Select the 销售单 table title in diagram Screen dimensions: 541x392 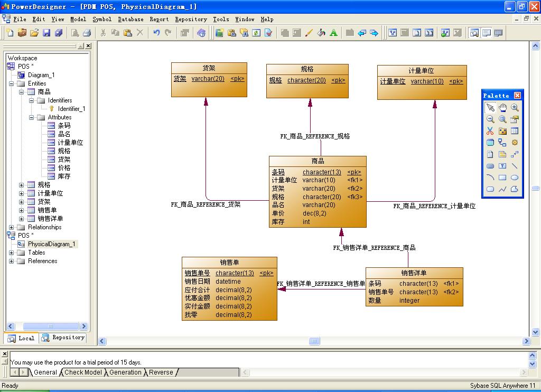[229, 262]
